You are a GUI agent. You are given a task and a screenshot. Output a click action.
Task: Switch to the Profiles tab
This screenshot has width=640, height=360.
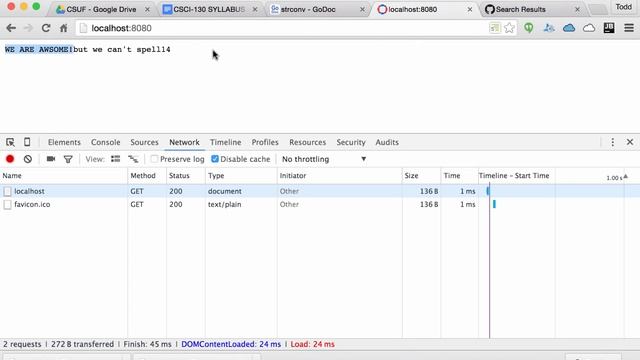[264, 142]
